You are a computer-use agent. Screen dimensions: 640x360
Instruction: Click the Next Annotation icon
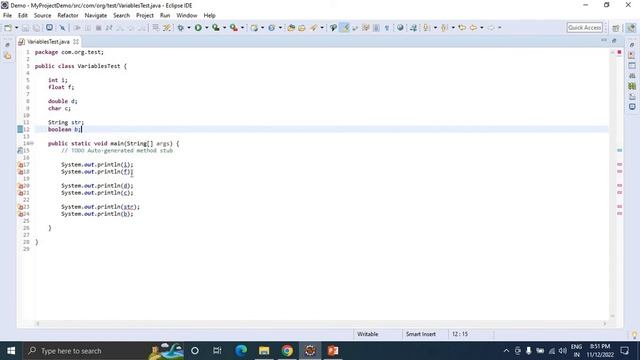point(427,28)
